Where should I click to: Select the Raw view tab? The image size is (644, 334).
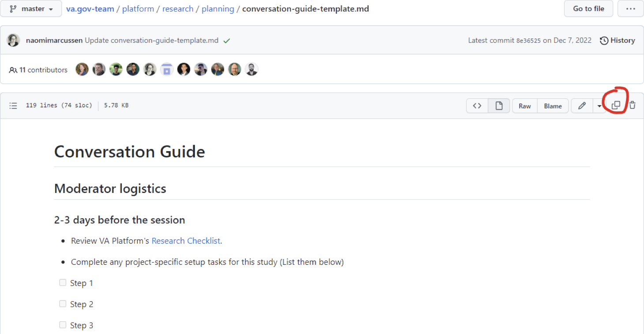coord(524,106)
